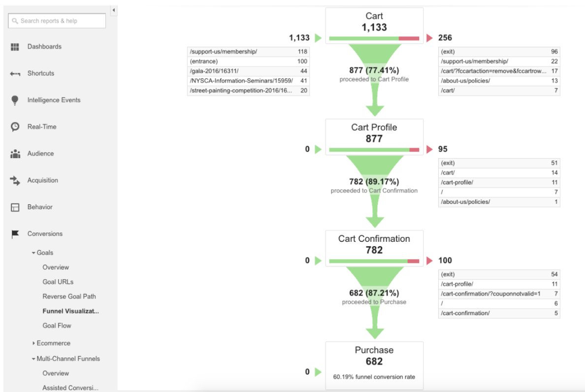The height and width of the screenshot is (392, 585).
Task: Open the Assisted Conversions report
Action: 70,388
